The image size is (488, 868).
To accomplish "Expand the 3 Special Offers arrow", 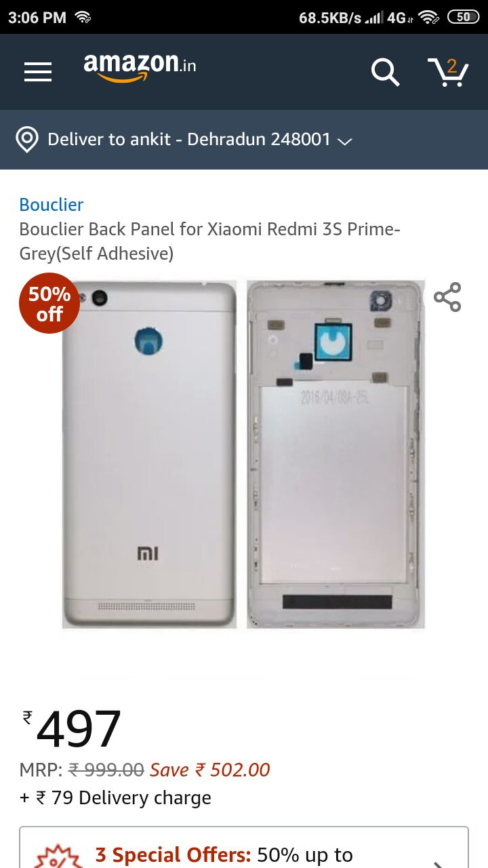I will [x=439, y=863].
